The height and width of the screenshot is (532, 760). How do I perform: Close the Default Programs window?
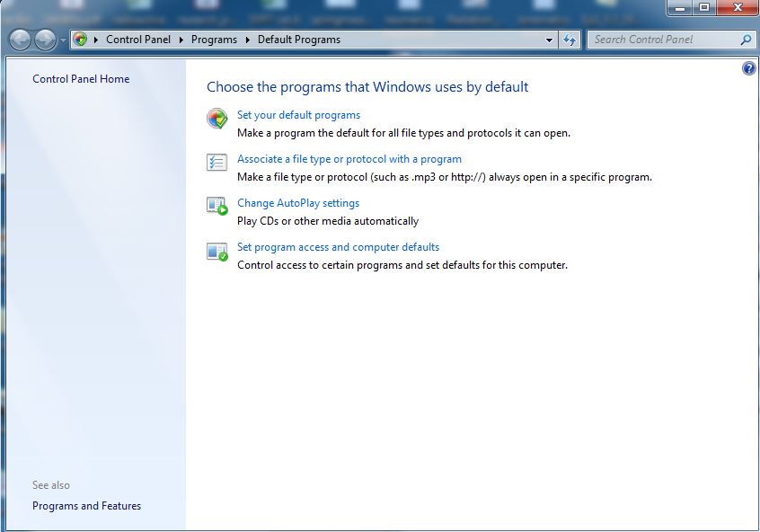pos(738,8)
